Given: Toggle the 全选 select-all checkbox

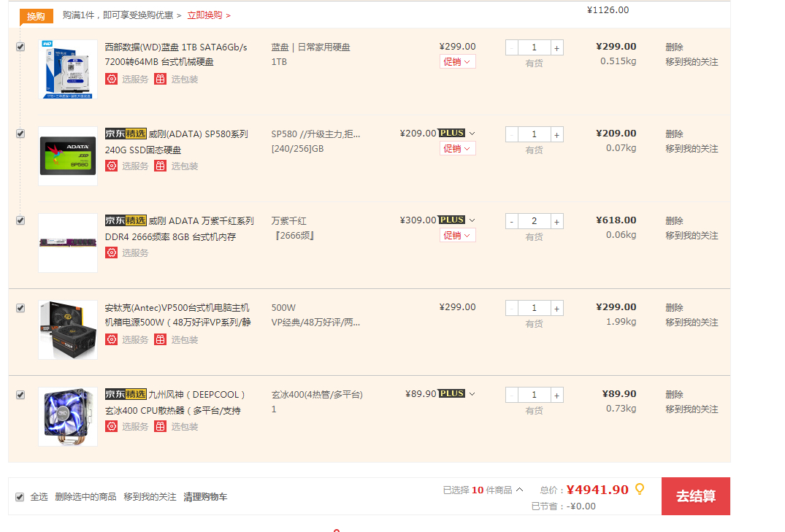Looking at the screenshot, I should [20, 497].
